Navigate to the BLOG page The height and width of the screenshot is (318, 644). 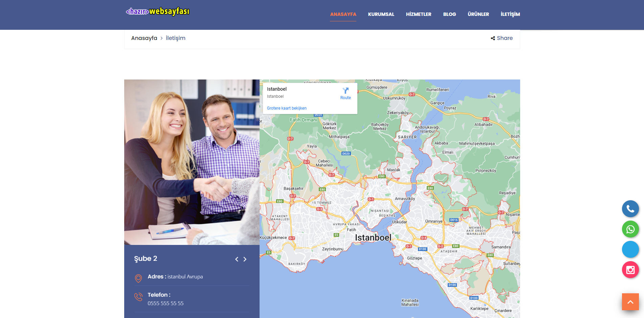pos(449,14)
